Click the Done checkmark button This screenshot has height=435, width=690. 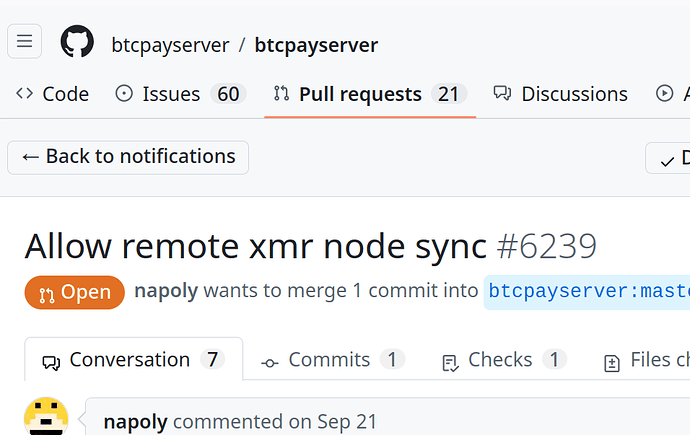click(x=668, y=158)
